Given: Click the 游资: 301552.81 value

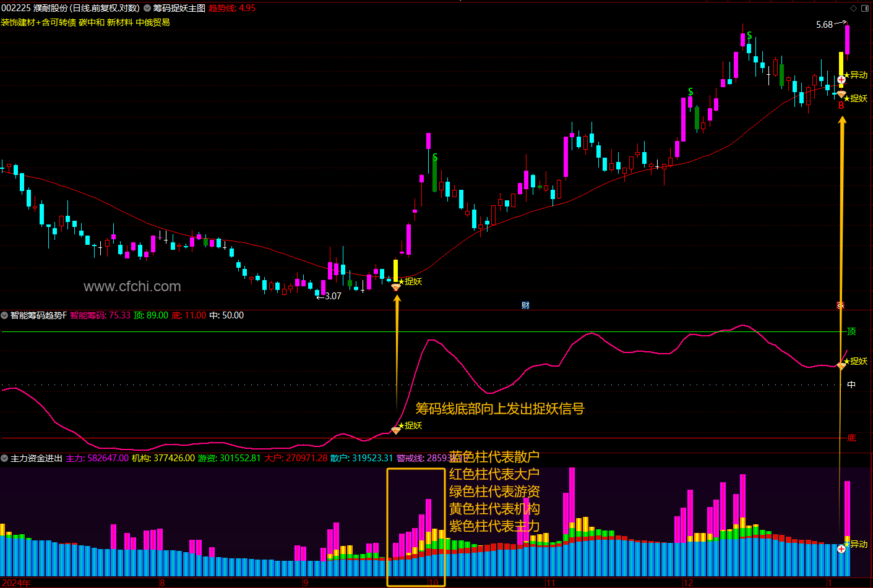Looking at the screenshot, I should click(230, 458).
